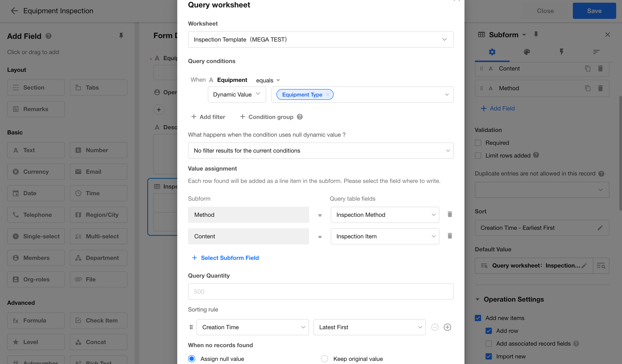Open the Add Field help icon
This screenshot has width=622, height=364.
tap(49, 36)
